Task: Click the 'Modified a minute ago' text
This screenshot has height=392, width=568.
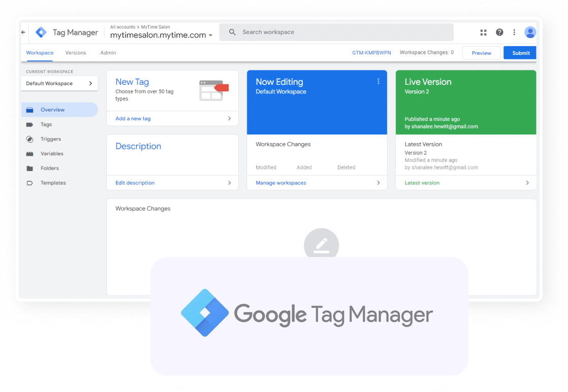Action: [431, 160]
